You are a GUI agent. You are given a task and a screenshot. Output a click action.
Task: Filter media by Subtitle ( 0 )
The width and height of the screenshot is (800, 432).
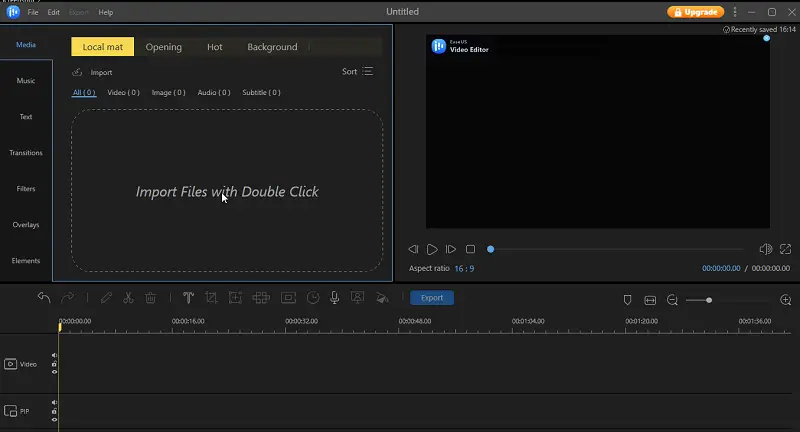(261, 92)
